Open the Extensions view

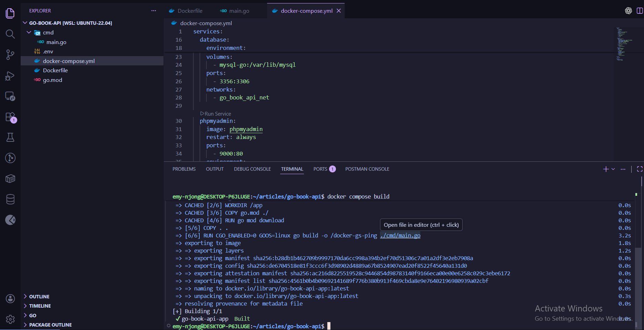(10, 117)
